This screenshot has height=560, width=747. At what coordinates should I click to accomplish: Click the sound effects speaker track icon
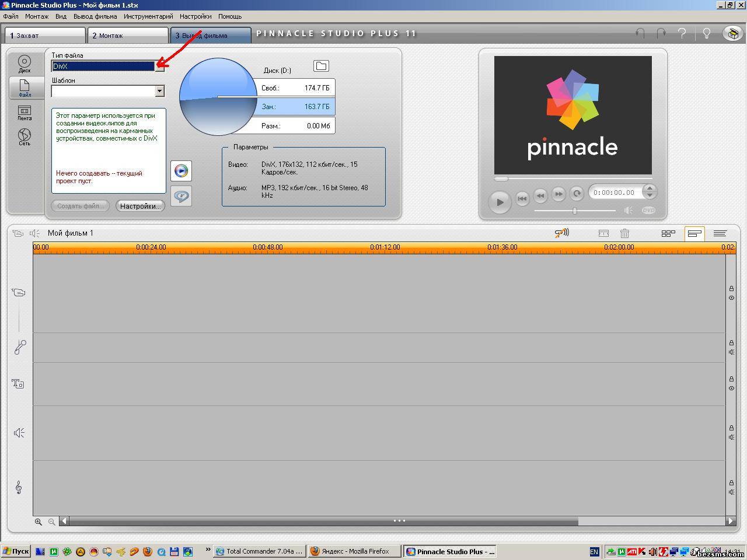tap(19, 433)
